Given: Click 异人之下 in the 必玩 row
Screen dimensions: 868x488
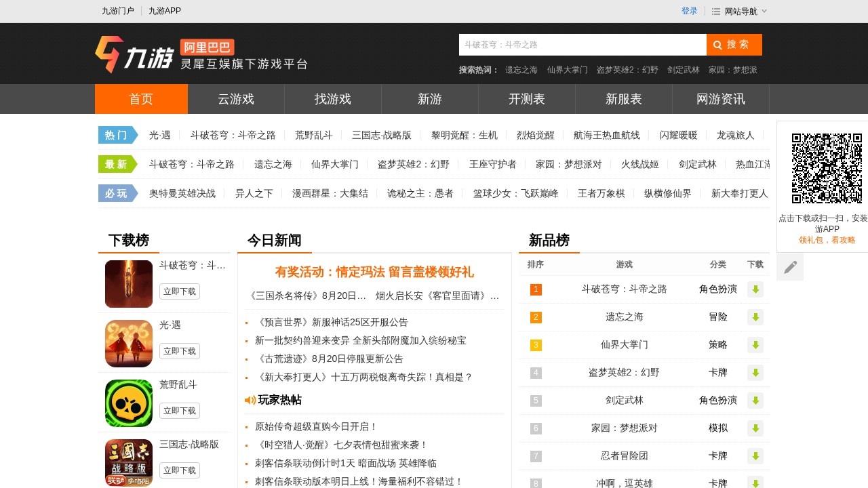Looking at the screenshot, I should (254, 193).
